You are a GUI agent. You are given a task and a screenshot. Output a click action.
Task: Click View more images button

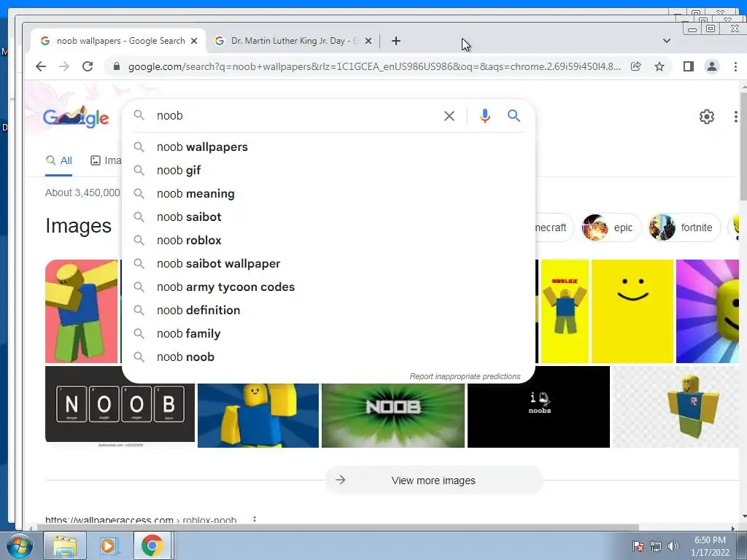click(x=433, y=481)
